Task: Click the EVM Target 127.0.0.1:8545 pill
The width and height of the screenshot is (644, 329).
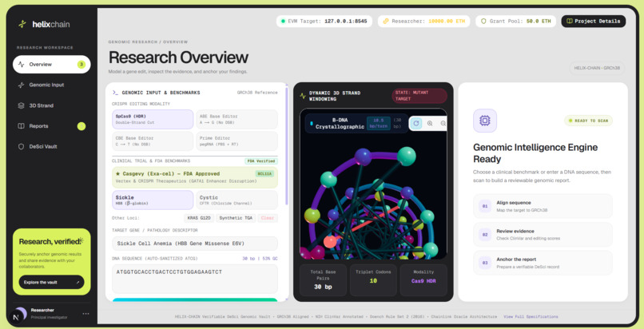Action: [324, 22]
